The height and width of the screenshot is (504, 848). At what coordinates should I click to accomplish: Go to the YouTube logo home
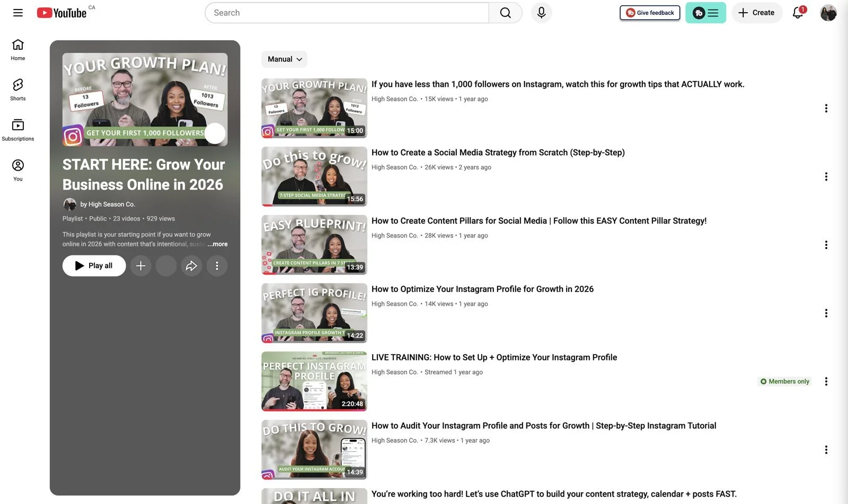click(x=61, y=13)
